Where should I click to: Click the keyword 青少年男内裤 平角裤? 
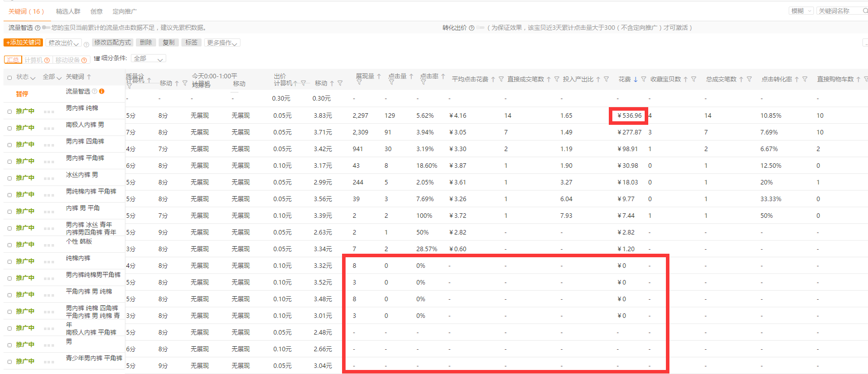(94, 358)
